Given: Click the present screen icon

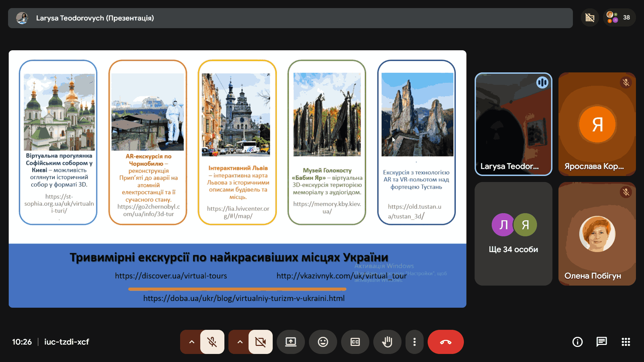Looking at the screenshot, I should (290, 342).
